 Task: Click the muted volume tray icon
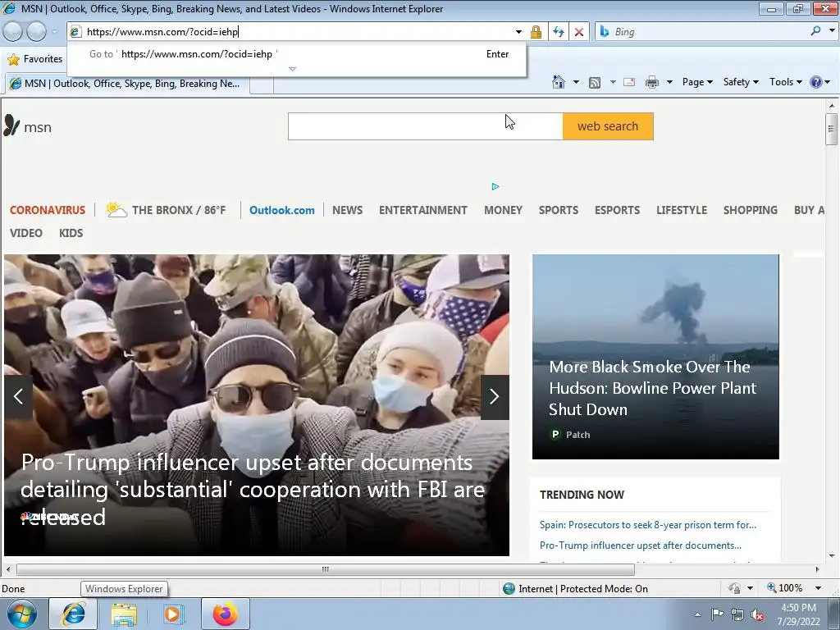pyautogui.click(x=757, y=615)
